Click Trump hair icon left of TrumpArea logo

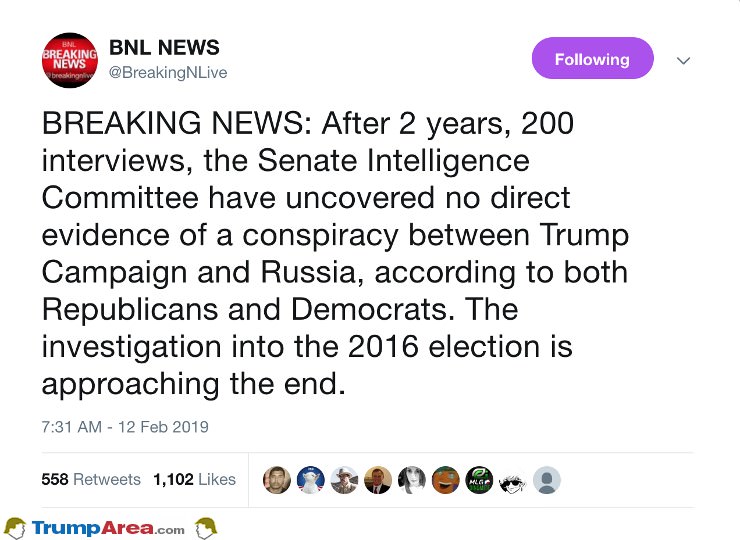click(x=15, y=528)
